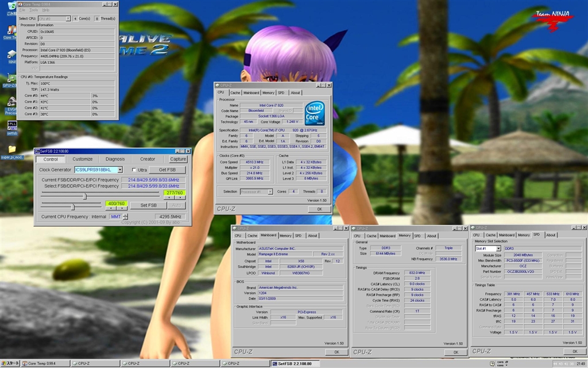Open the Start menu button
This screenshot has height=368, width=588.
tap(10, 363)
